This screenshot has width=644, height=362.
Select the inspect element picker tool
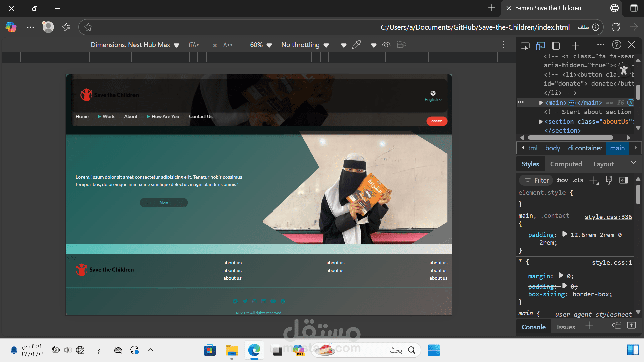[x=525, y=46]
